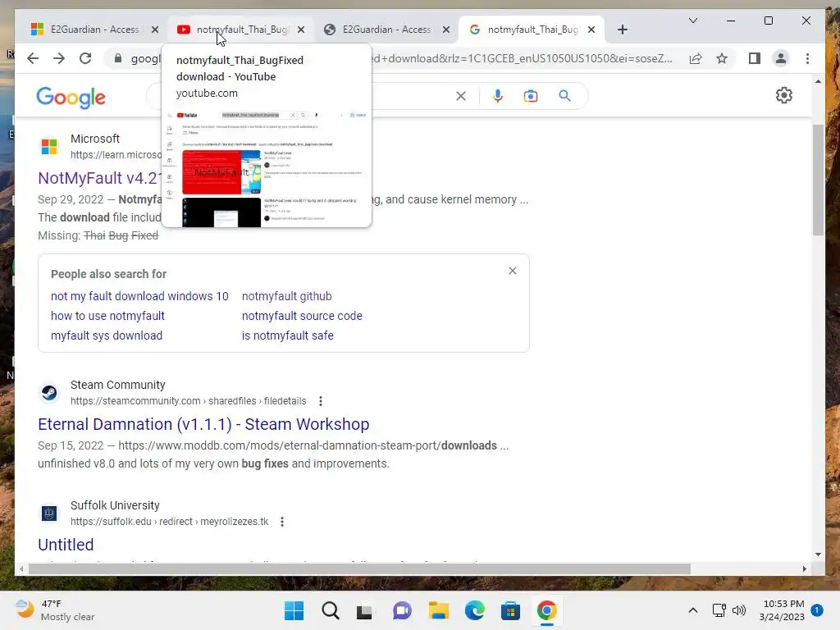Click vertical scrollbar thumb
Screen dimensions: 840x630
point(818,180)
